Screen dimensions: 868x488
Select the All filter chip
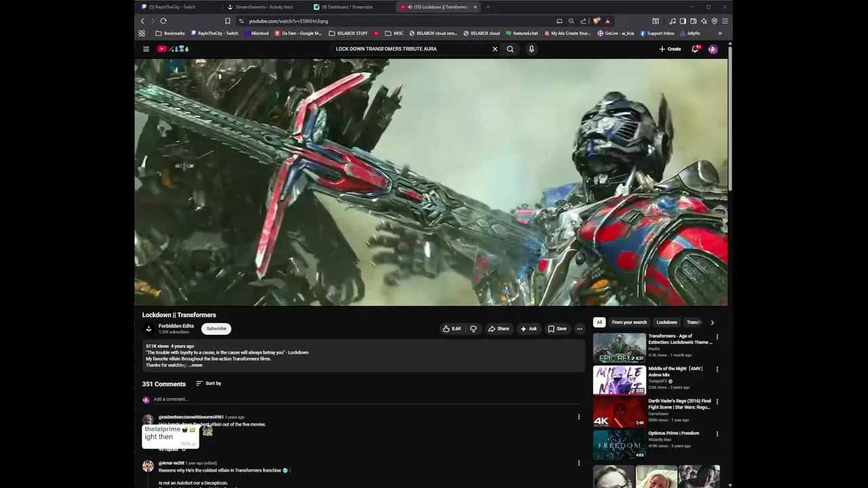coord(599,323)
